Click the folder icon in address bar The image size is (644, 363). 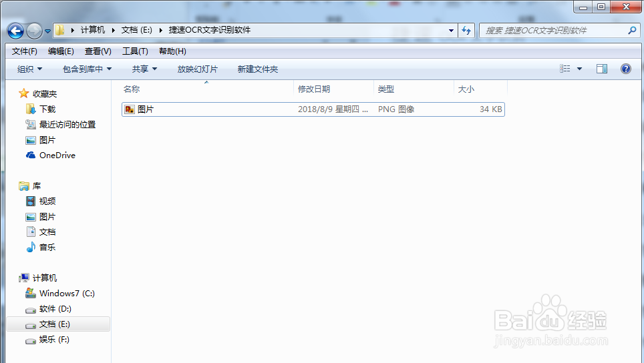coord(60,30)
